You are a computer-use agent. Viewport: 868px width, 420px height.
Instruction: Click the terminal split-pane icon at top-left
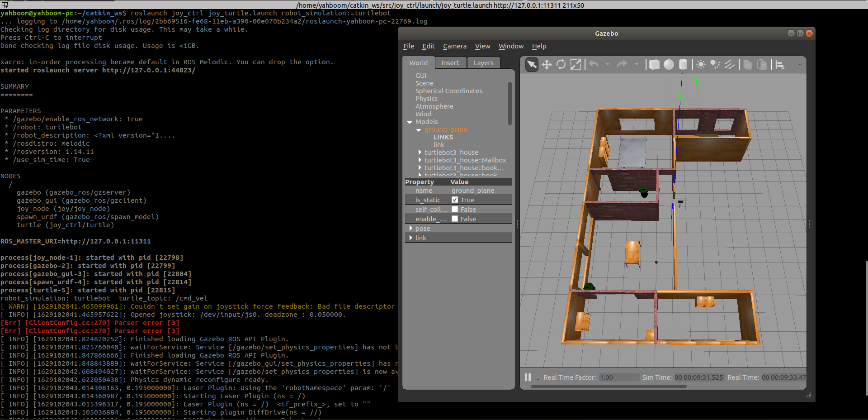tap(5, 5)
